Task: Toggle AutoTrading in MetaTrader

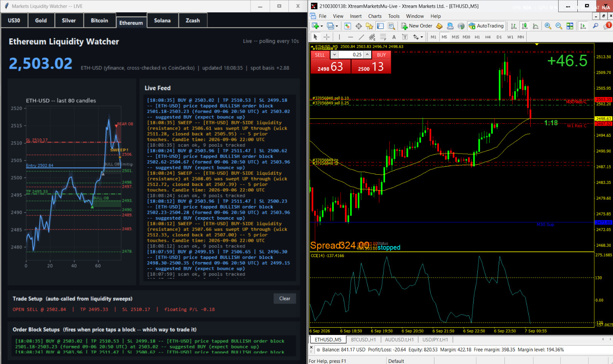Action: click(x=486, y=26)
